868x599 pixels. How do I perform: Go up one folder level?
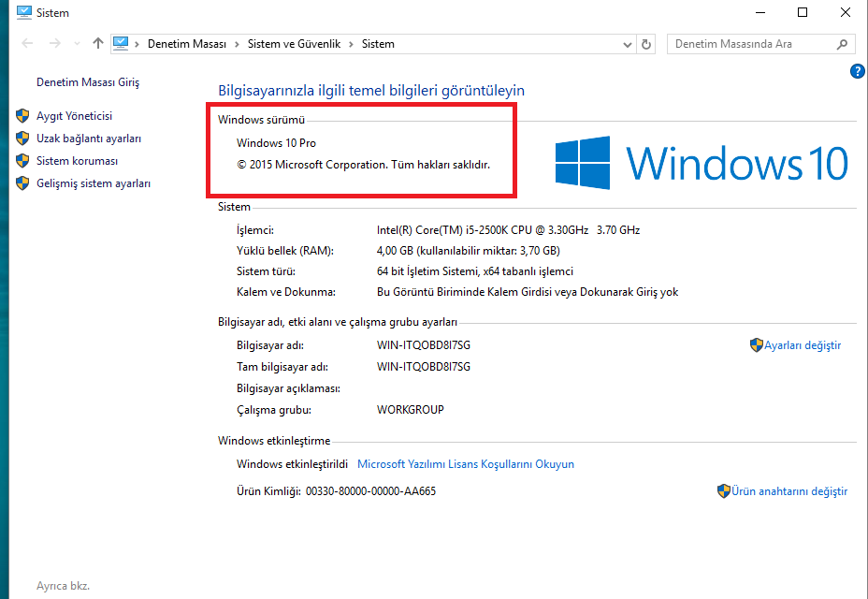(x=98, y=44)
